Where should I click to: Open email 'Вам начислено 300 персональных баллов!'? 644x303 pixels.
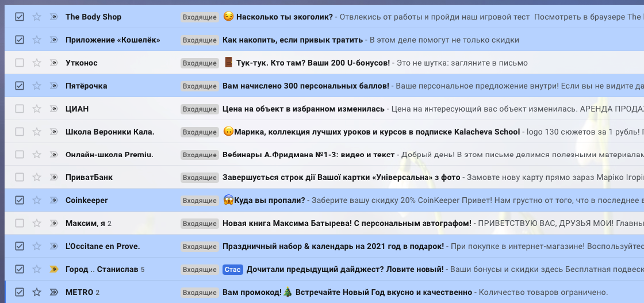point(305,86)
